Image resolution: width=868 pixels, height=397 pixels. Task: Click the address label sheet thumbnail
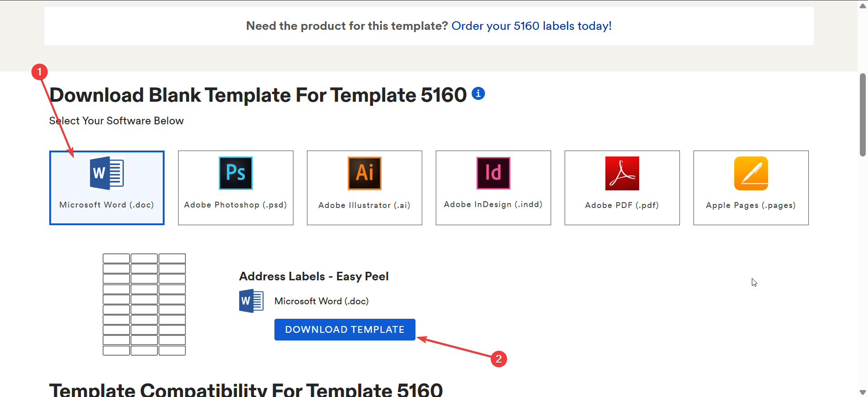click(x=144, y=304)
